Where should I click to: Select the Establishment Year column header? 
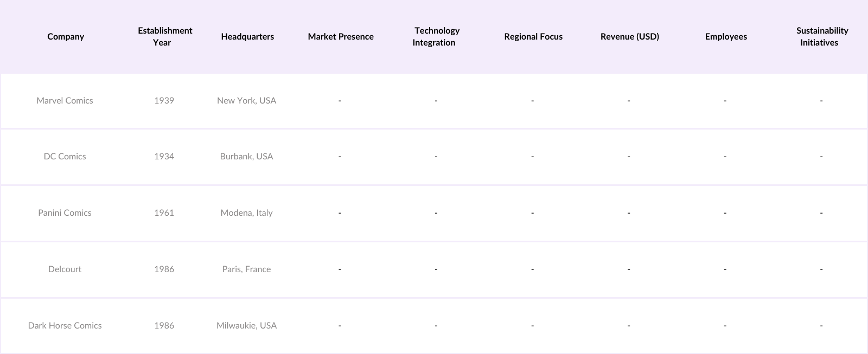[x=164, y=36]
